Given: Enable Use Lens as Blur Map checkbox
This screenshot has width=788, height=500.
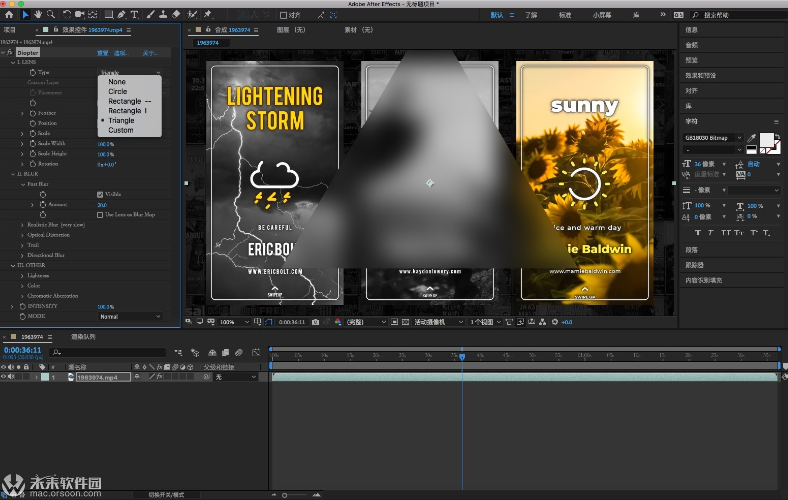Looking at the screenshot, I should [x=99, y=214].
